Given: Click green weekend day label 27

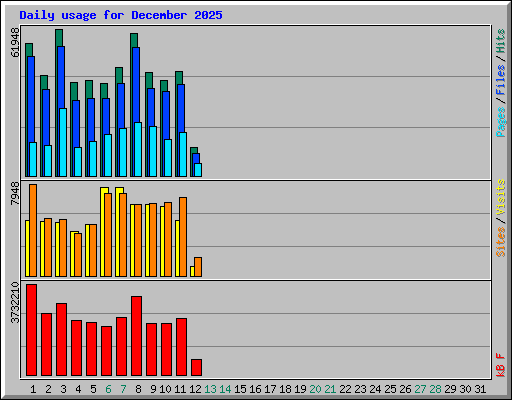Looking at the screenshot, I should point(420,389).
